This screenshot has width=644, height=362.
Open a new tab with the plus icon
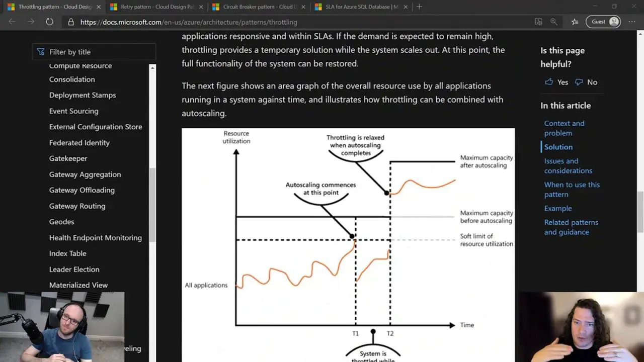click(x=419, y=7)
